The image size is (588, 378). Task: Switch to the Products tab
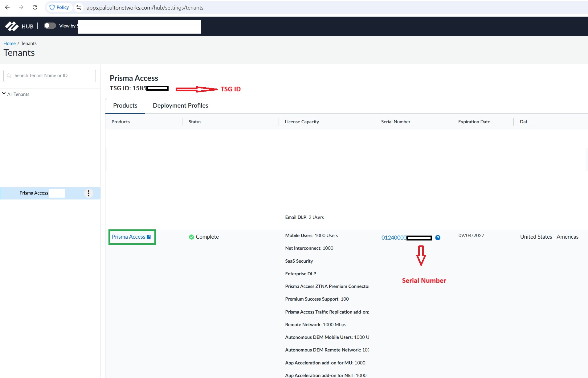(125, 105)
